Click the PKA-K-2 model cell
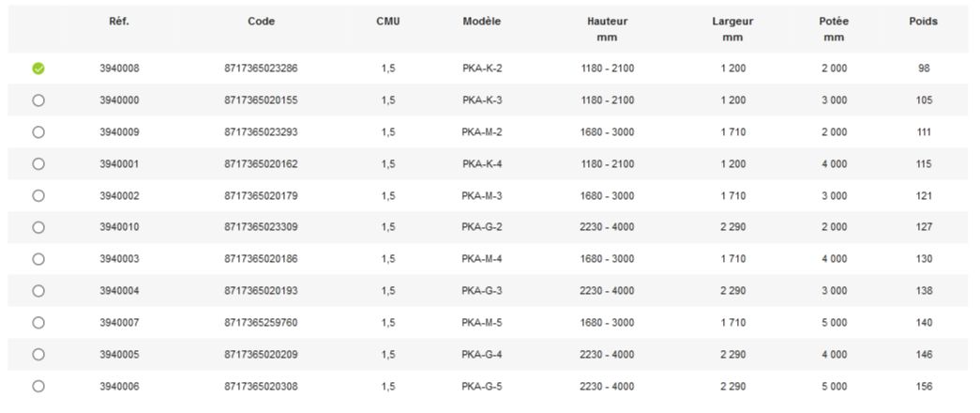This screenshot has height=413, width=980. (482, 69)
